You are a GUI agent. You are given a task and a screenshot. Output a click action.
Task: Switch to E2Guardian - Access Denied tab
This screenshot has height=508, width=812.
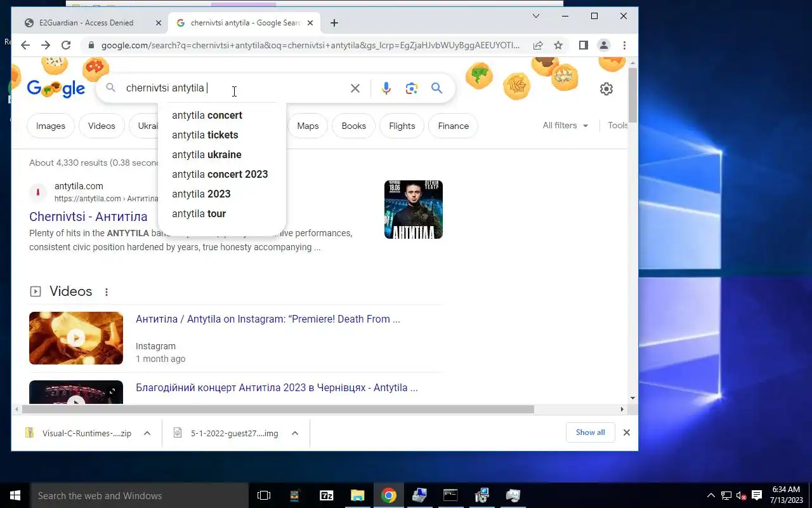click(86, 23)
